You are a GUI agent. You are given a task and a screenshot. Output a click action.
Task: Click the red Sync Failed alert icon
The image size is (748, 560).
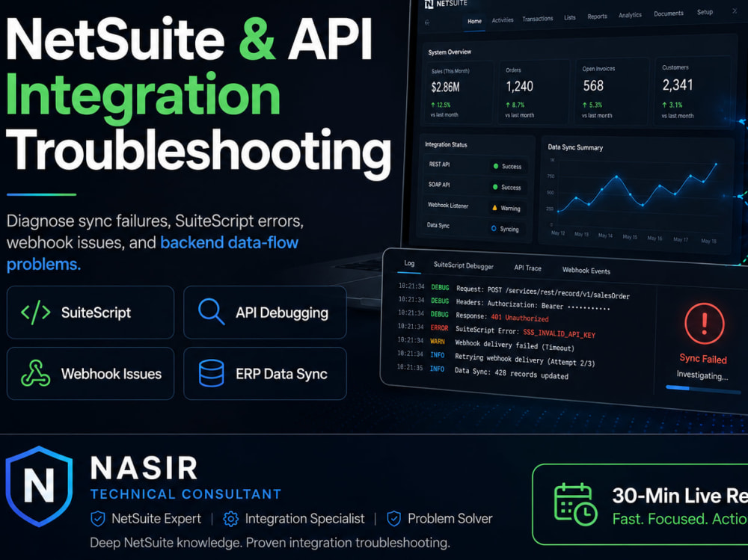pos(704,324)
